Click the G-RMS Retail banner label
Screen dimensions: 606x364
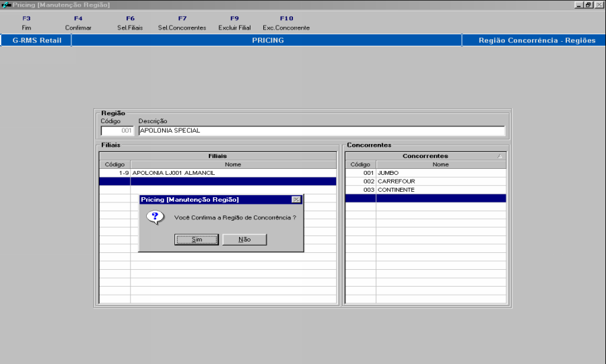click(x=37, y=40)
